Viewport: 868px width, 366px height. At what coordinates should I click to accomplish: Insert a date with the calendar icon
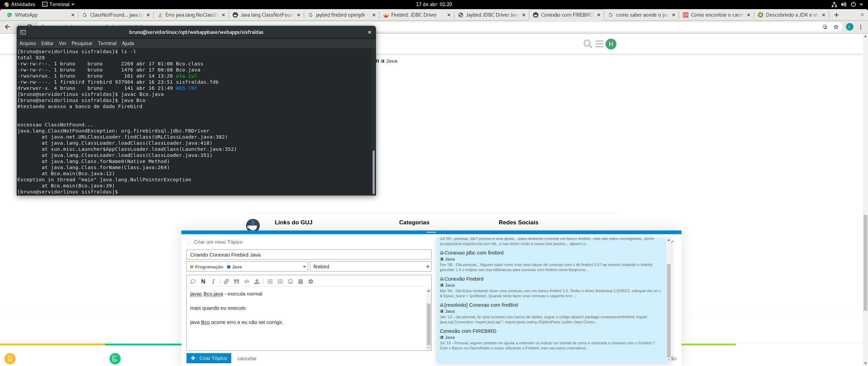pos(300,281)
